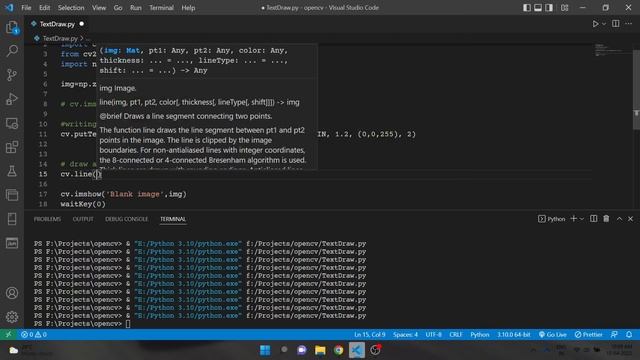Click the editor vertical scrollbar

click(x=636, y=90)
